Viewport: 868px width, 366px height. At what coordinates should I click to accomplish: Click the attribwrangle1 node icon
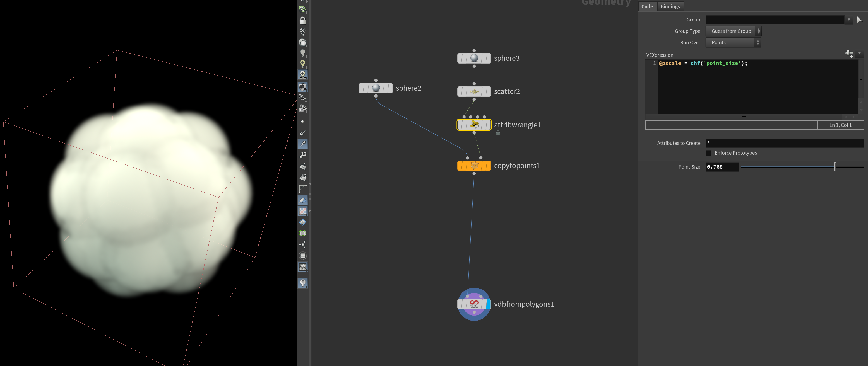[474, 125]
